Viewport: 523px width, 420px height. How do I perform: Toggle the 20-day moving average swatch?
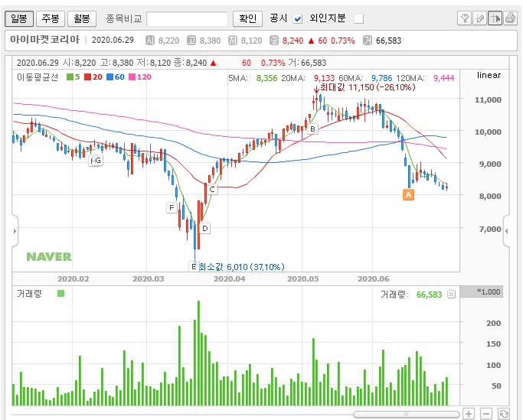[x=88, y=77]
